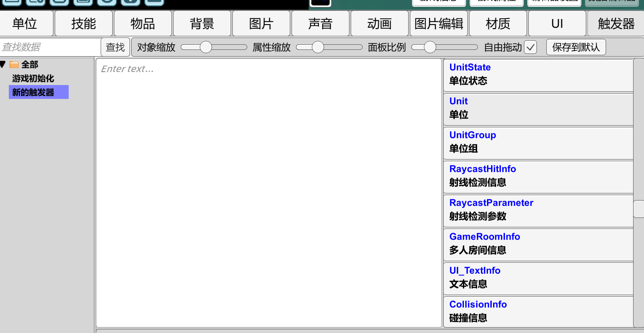Select the GameRoomInfo 多人房间信息 entry

pyautogui.click(x=538, y=245)
